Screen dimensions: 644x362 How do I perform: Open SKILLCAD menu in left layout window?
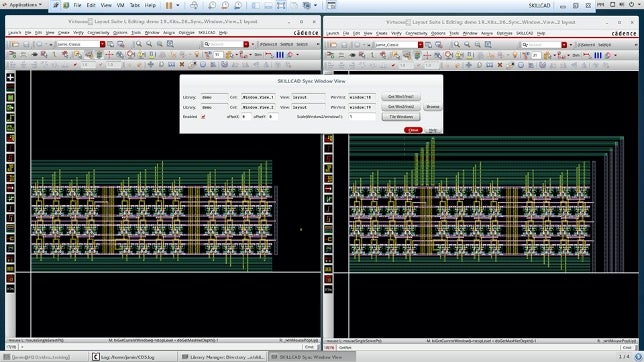[207, 32]
